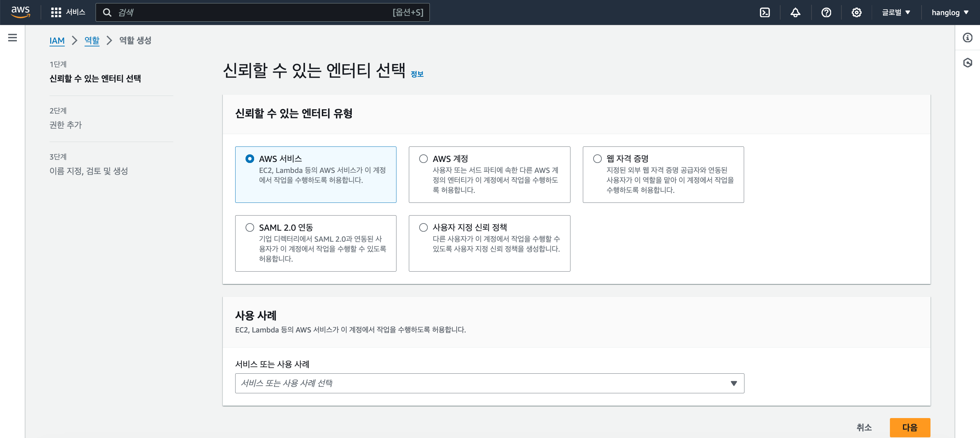Click the hexagon security icon on right panel

(967, 63)
